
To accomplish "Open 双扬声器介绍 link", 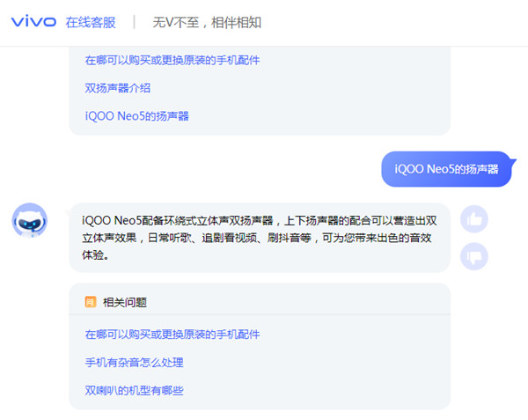I will [x=118, y=88].
